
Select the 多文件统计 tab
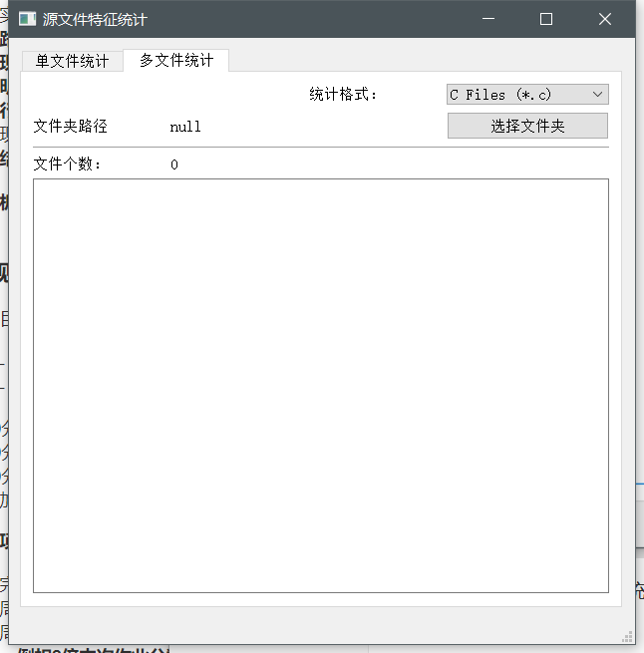[176, 61]
